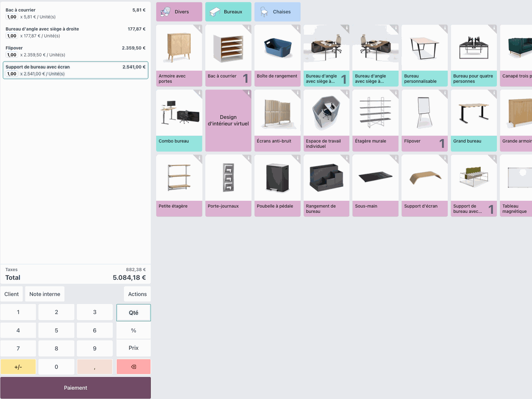Add Canapé trois places to order
Screen dimensions: 532x399
click(x=516, y=55)
